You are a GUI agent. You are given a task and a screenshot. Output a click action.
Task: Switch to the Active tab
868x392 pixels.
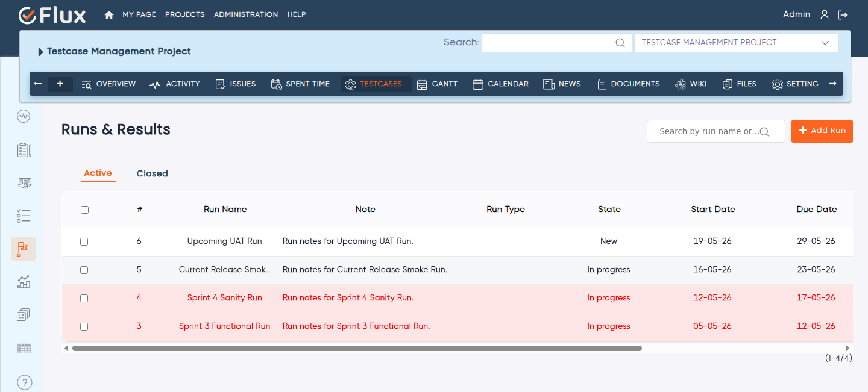point(98,173)
